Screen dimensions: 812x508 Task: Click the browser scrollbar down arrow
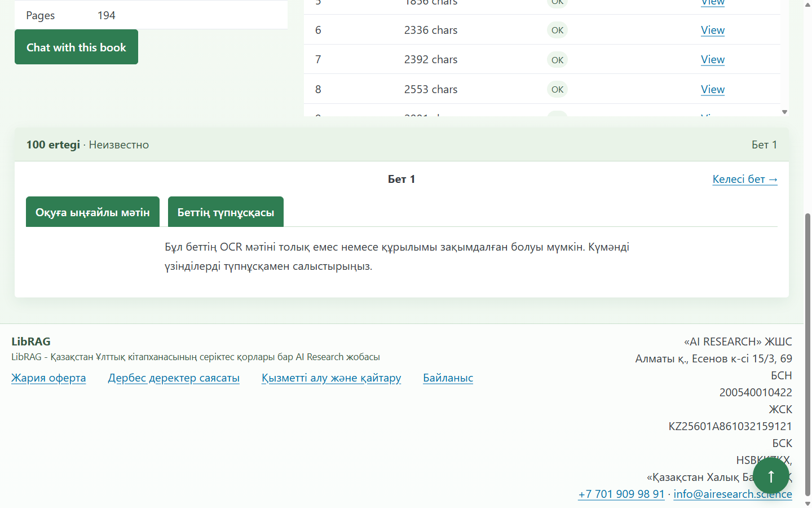[x=807, y=503]
